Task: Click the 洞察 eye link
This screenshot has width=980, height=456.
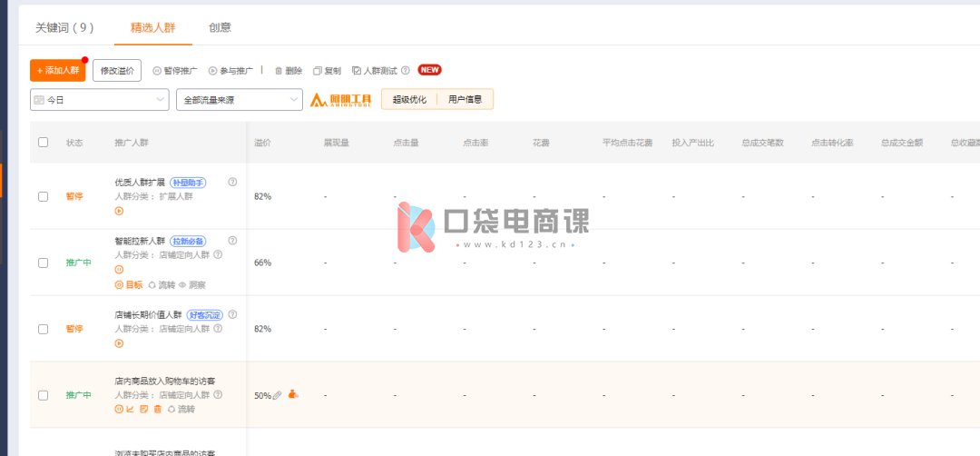Action: (x=192, y=284)
